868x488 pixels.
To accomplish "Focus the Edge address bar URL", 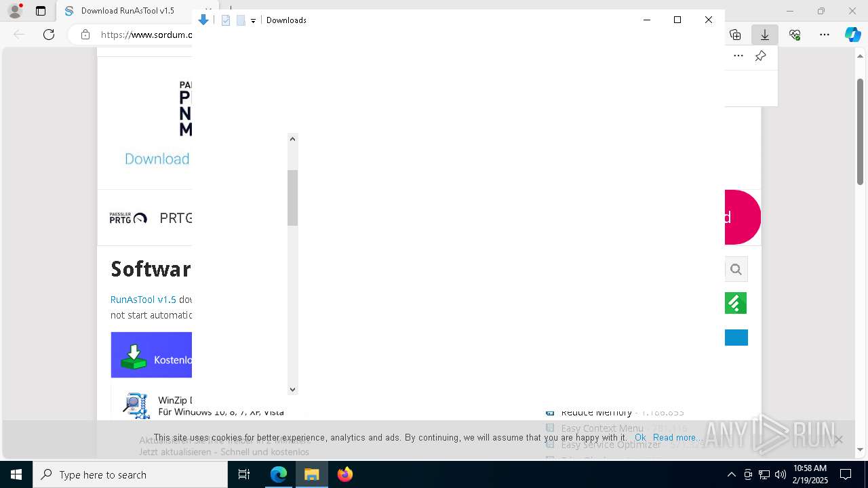I will tap(146, 35).
